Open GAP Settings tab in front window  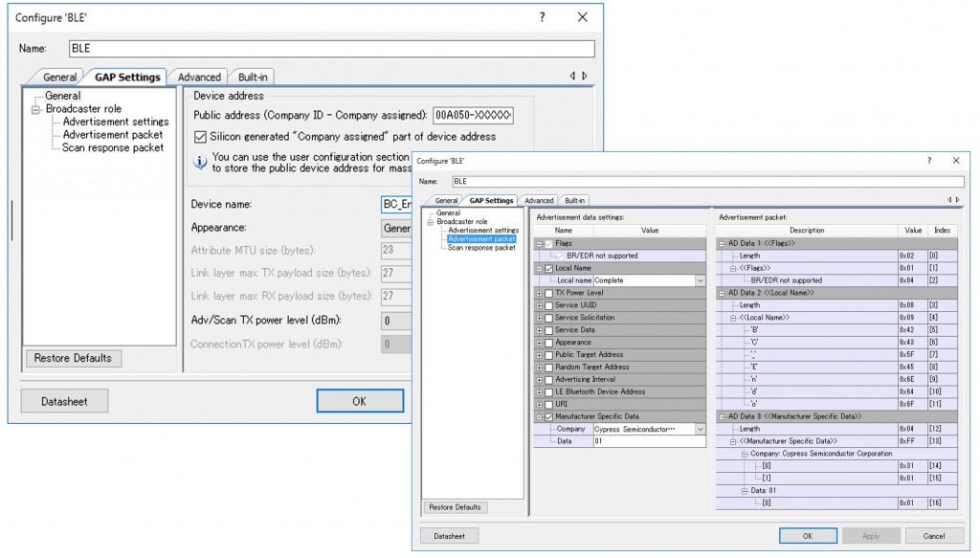point(491,201)
